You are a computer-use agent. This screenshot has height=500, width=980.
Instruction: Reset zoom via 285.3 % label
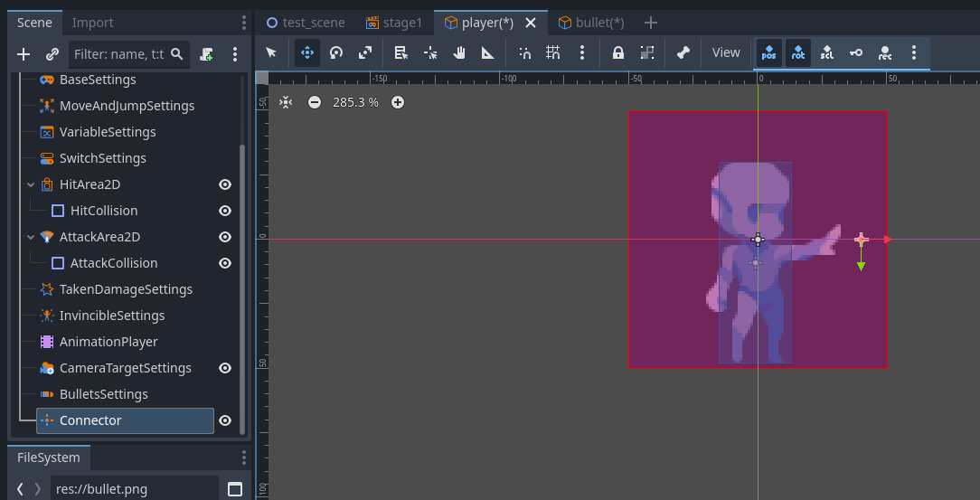355,102
